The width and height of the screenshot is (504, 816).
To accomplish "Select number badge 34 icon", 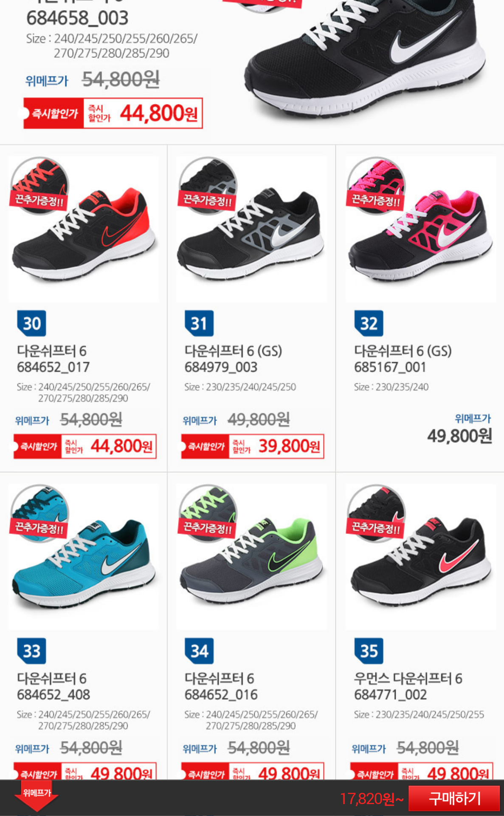I will [199, 651].
